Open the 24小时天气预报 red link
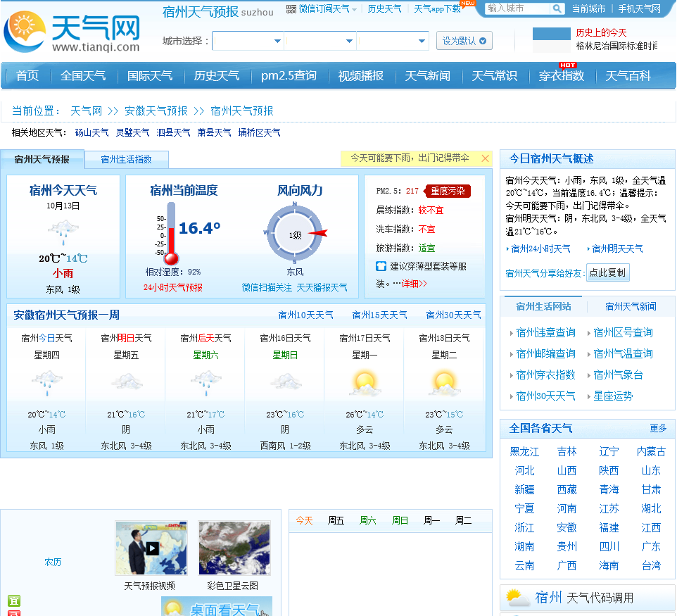 [x=172, y=288]
